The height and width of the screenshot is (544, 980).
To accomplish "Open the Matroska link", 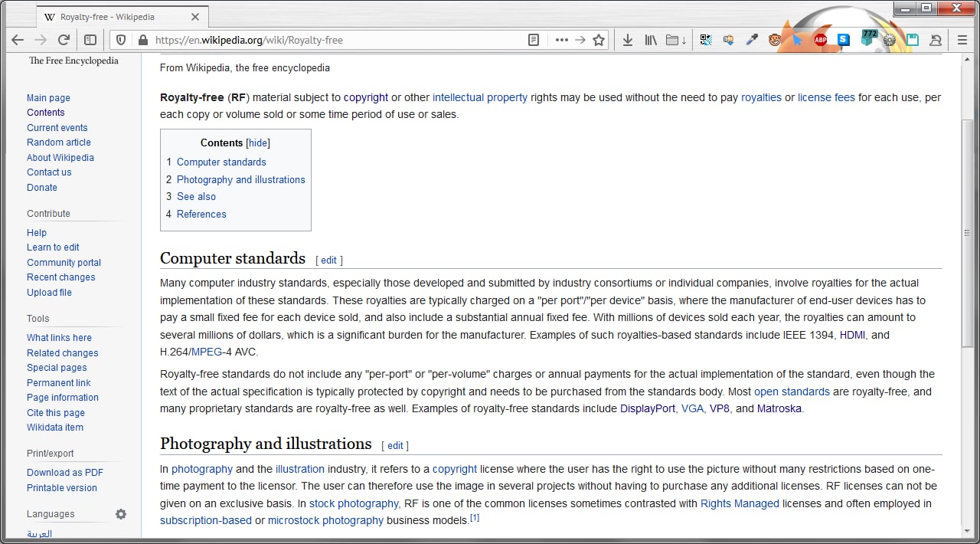I will (779, 408).
